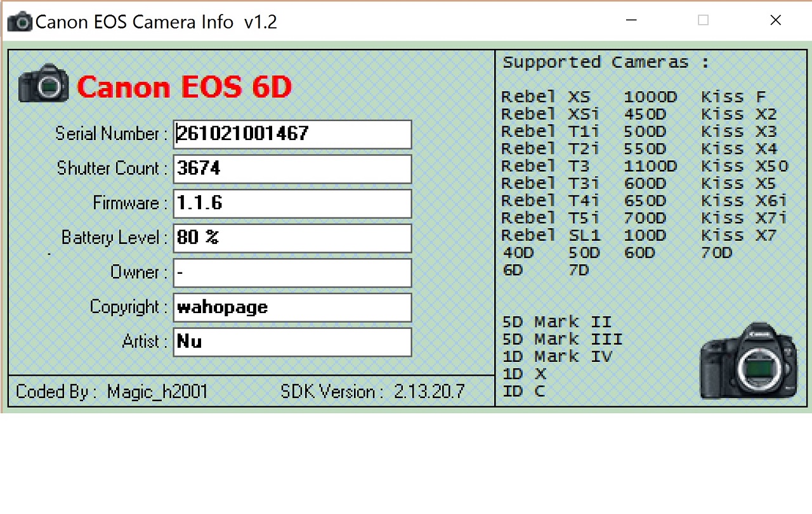Click into the Firmware field showing 1.1.6
Viewport: 812px width, 514px height.
[x=292, y=203]
